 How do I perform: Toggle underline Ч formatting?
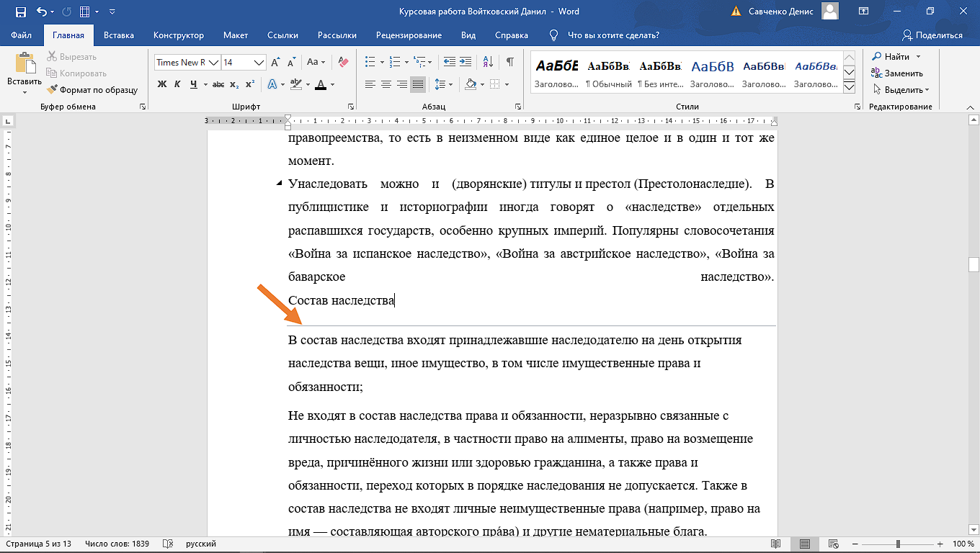point(193,84)
